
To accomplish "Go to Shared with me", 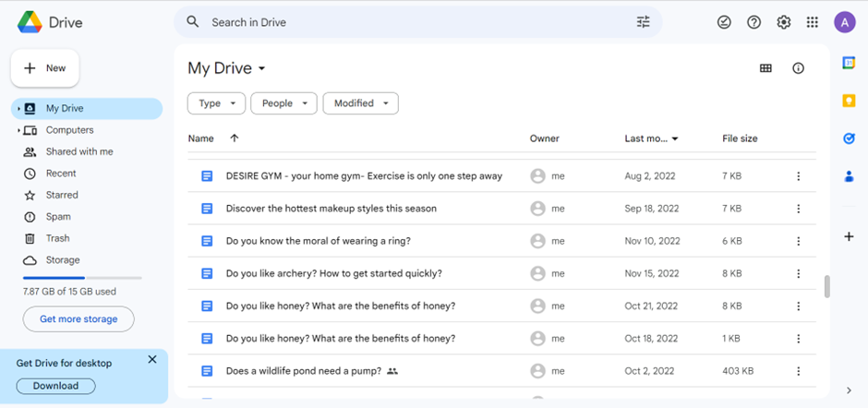I will pyautogui.click(x=79, y=152).
